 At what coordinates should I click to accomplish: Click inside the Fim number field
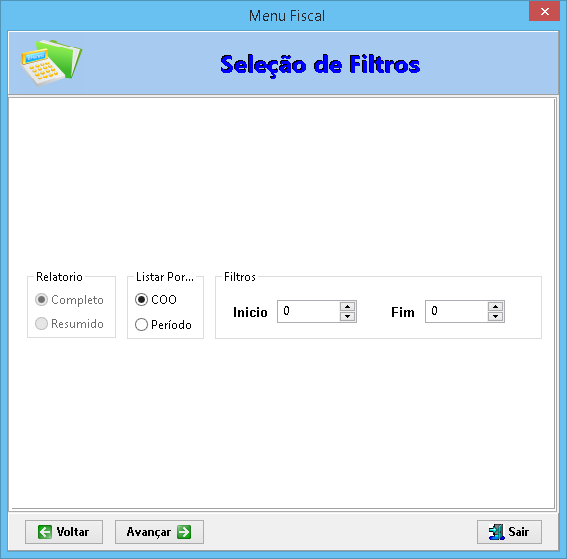pyautogui.click(x=457, y=311)
